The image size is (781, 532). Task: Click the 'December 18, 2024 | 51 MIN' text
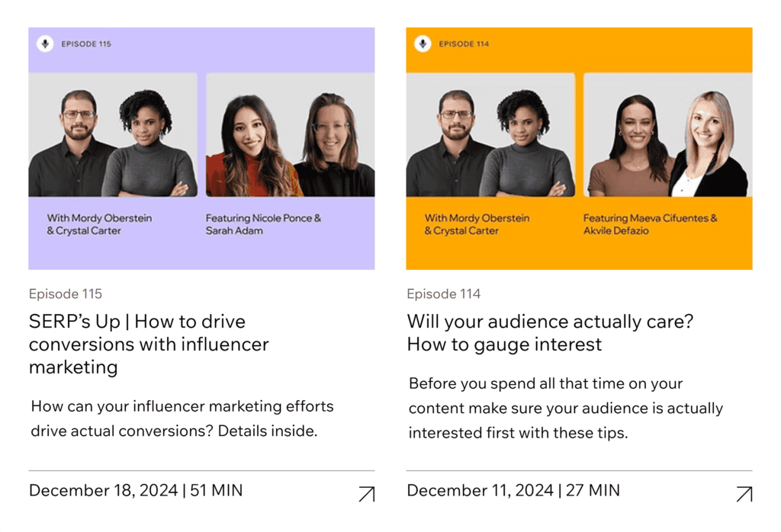[136, 490]
